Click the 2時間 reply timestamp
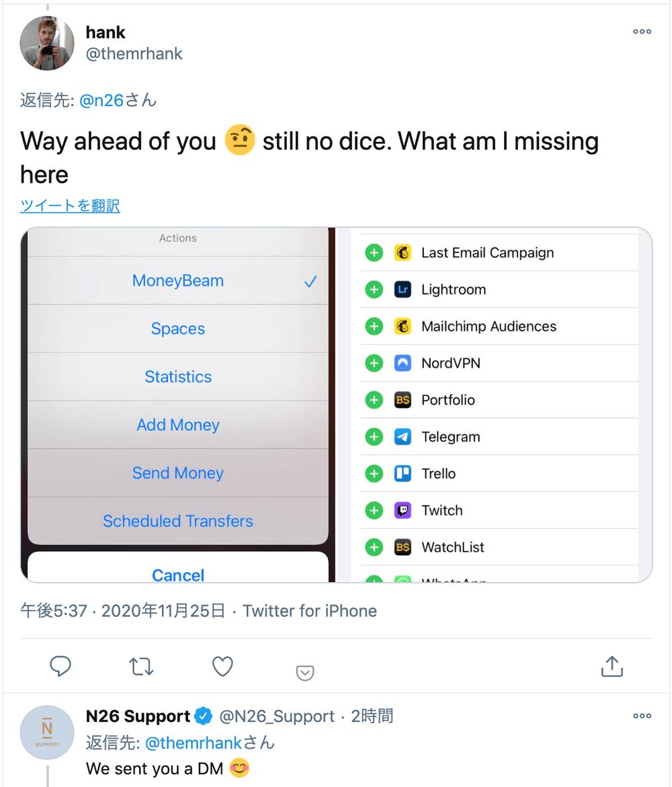The width and height of the screenshot is (672, 787). coord(372,716)
